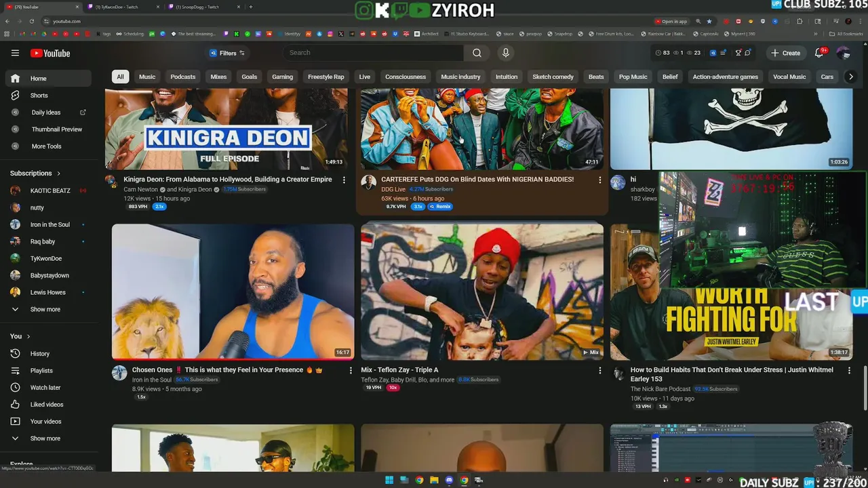The width and height of the screenshot is (868, 488).
Task: Start voice search with the microphone
Action: click(505, 53)
